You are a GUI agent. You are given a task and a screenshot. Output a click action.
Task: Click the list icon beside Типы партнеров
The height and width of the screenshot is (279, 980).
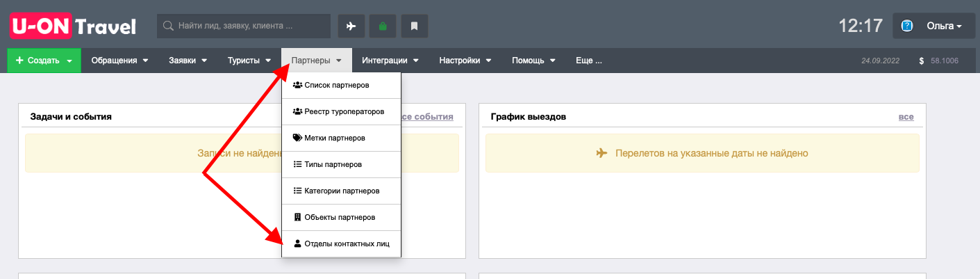pyautogui.click(x=297, y=164)
